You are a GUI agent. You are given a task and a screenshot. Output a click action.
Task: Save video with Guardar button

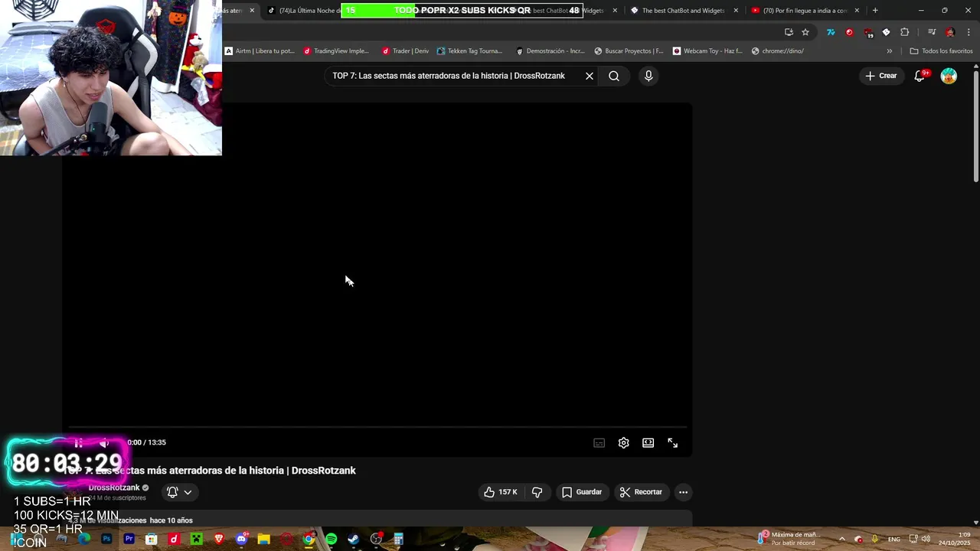(582, 492)
